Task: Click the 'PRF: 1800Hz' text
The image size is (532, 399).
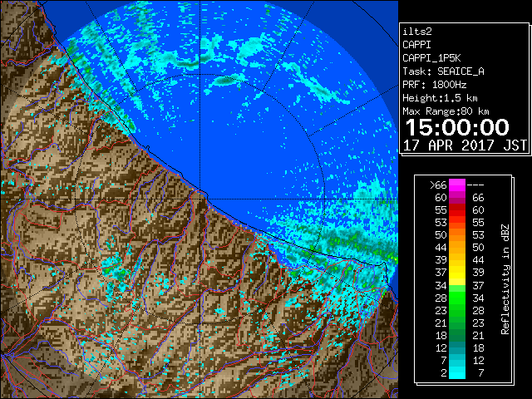Action: [435, 85]
